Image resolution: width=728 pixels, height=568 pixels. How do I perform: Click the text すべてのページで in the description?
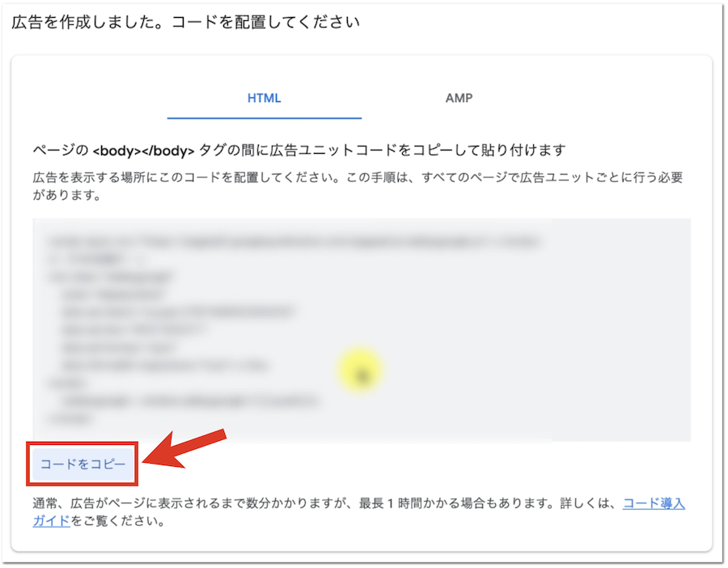pos(452,177)
